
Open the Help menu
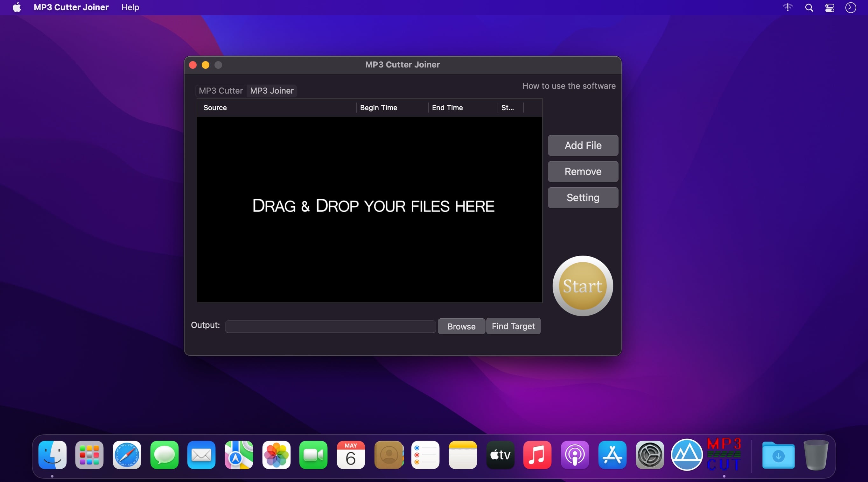coord(130,7)
